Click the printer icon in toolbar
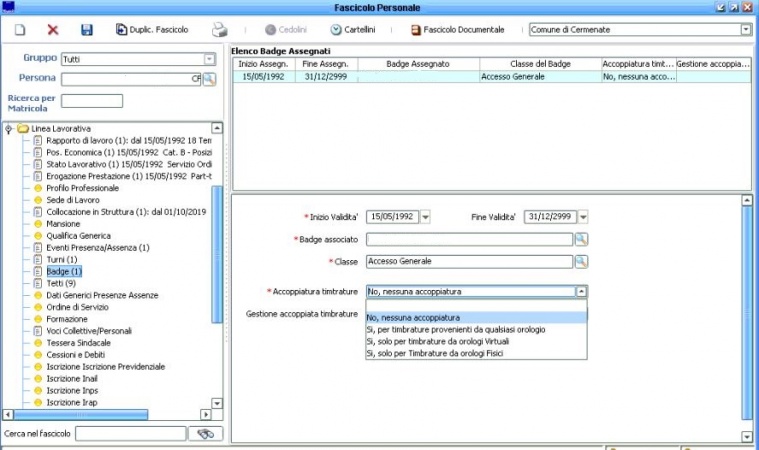Viewport: 759px width, 450px height. [219, 30]
